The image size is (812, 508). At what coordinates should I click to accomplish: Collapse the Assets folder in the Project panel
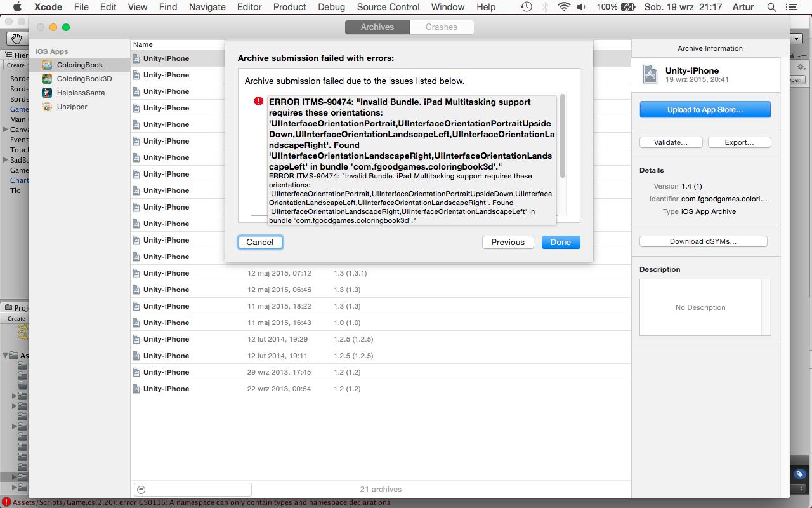pyautogui.click(x=6, y=355)
